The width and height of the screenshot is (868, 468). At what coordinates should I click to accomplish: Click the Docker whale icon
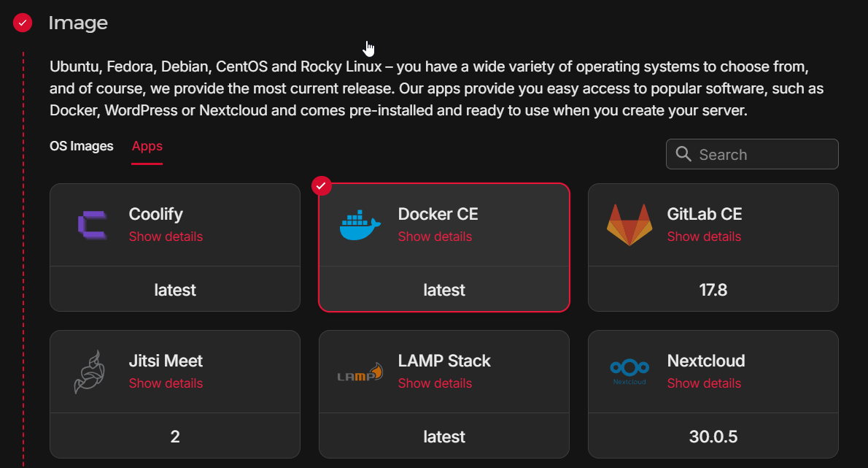(360, 226)
